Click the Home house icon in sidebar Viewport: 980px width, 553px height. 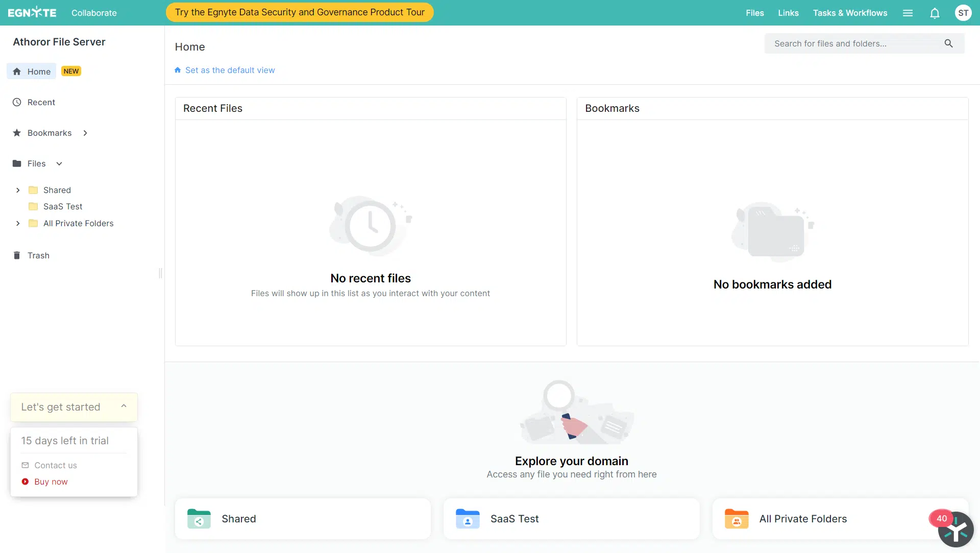click(x=17, y=71)
